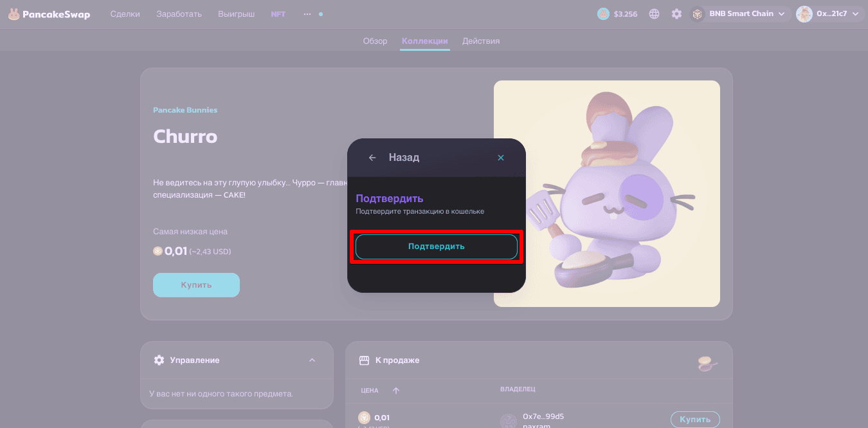The image size is (868, 428).
Task: Click the owner avatar in listing row
Action: [x=509, y=422]
